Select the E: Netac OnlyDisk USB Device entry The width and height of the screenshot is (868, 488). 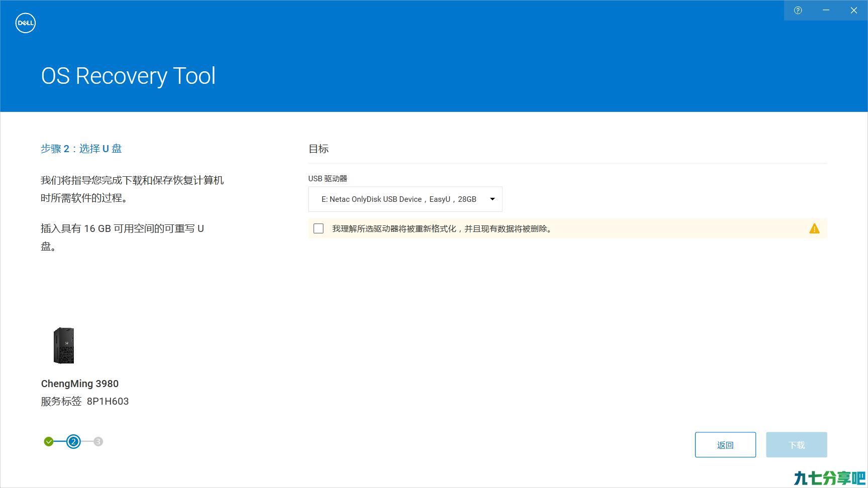pos(405,199)
